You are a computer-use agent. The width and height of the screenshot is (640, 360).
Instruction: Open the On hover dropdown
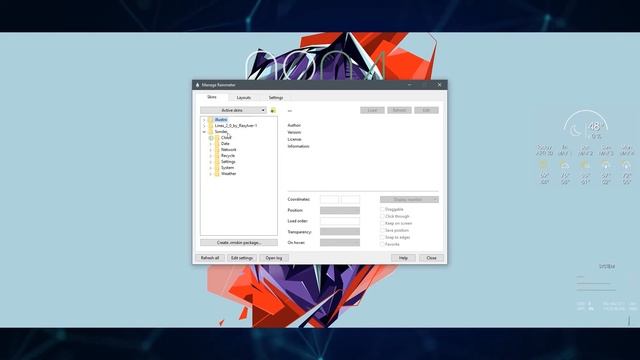pos(340,242)
